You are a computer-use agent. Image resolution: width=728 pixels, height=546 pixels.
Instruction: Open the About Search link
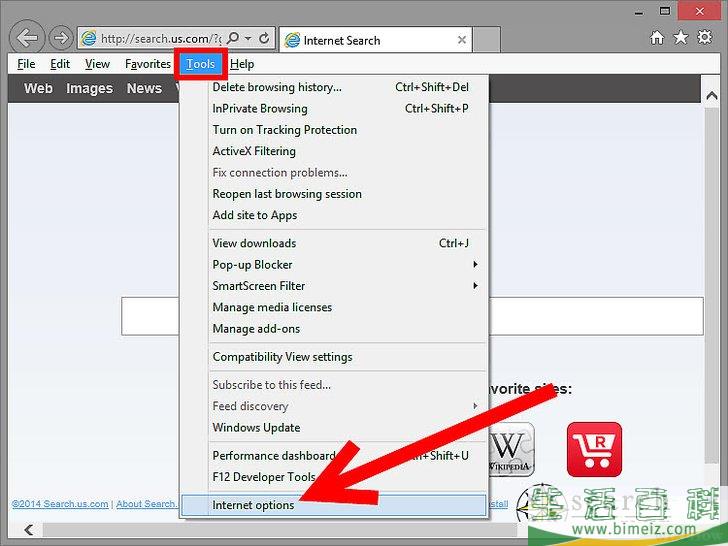[x=146, y=504]
